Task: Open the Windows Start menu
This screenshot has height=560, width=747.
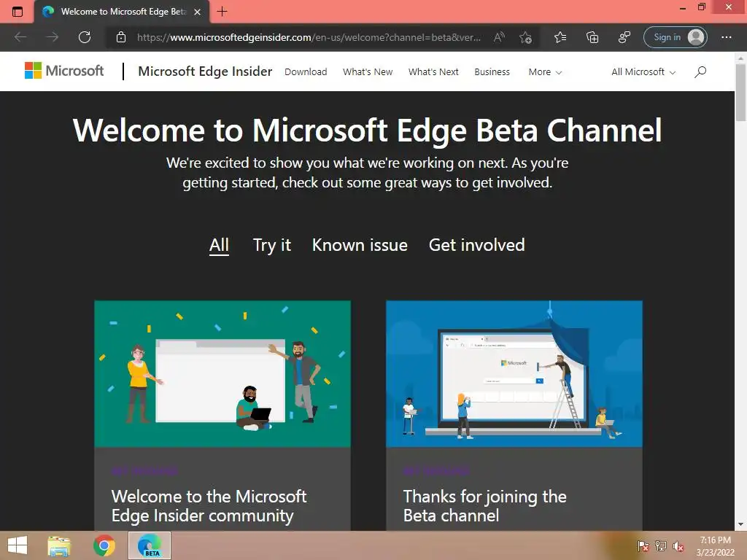Action: (x=18, y=545)
